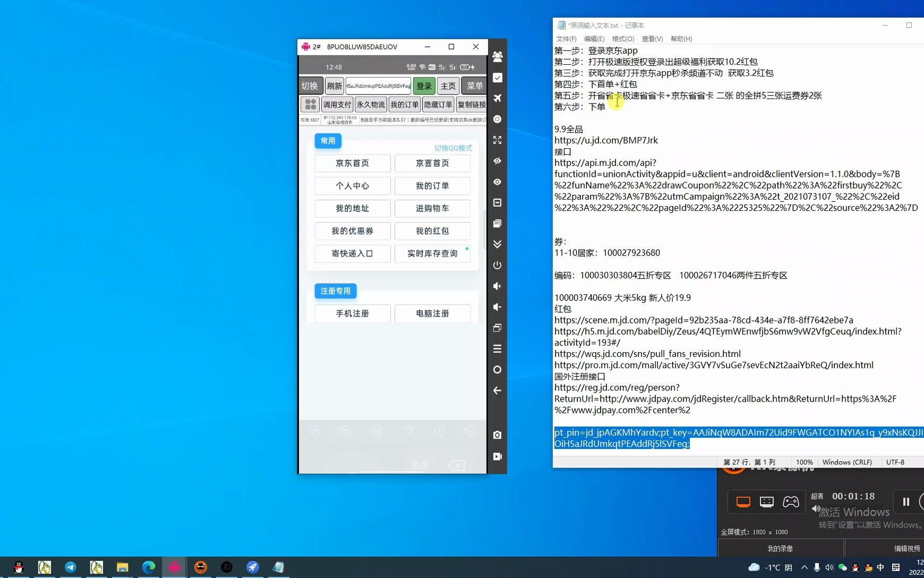Open 京喜首页

click(x=432, y=163)
